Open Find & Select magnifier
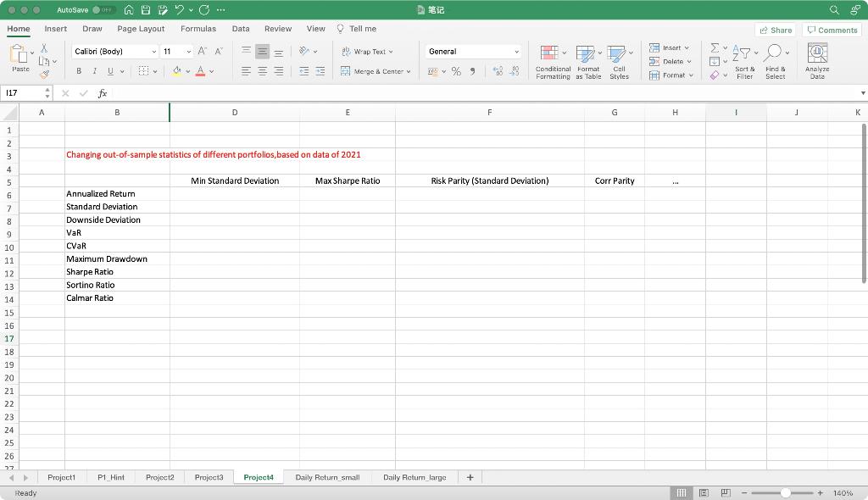This screenshot has height=500, width=868. tap(775, 62)
